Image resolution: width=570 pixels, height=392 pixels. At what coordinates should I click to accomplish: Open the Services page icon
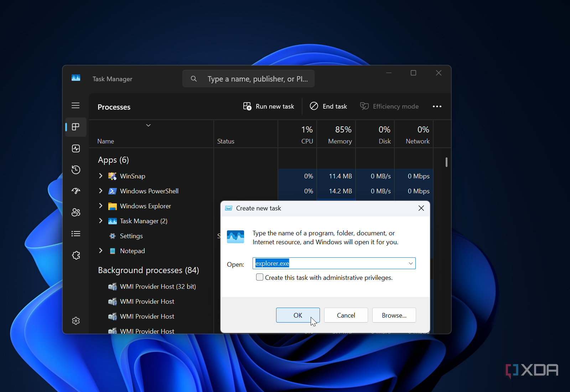pos(76,255)
